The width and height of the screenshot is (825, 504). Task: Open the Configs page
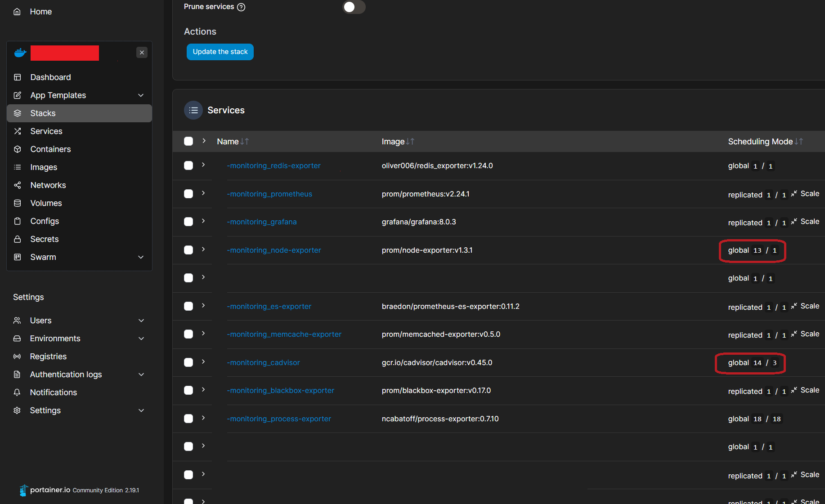coord(44,221)
